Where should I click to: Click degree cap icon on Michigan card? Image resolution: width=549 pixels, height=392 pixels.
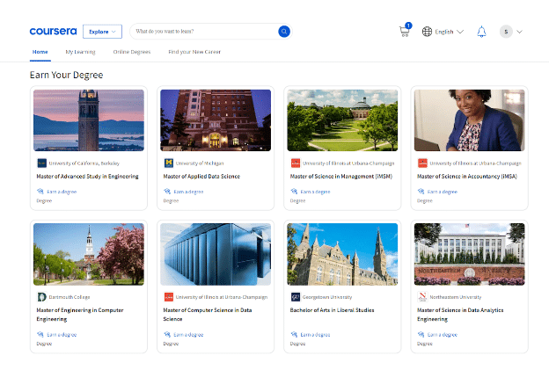[167, 192]
